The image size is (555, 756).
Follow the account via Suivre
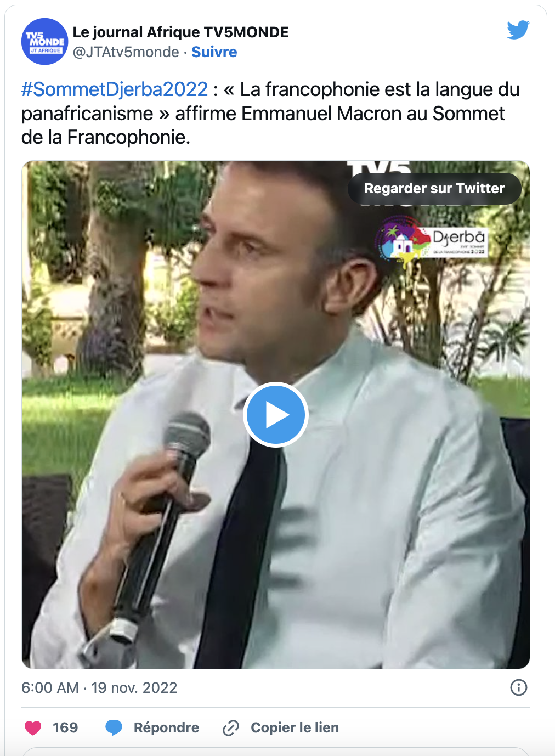click(x=214, y=52)
